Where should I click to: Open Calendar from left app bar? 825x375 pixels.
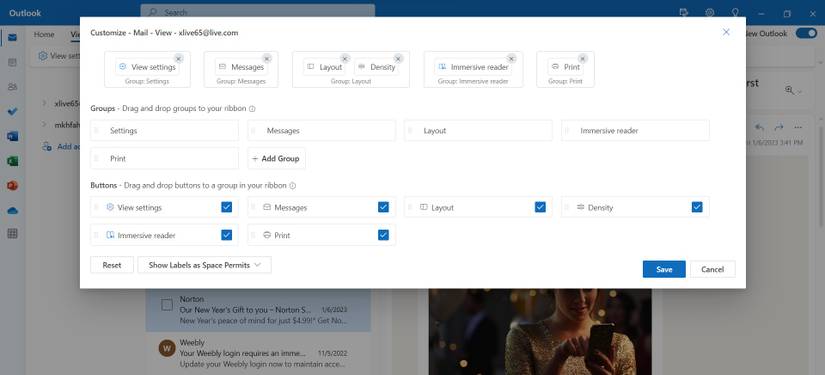click(13, 63)
